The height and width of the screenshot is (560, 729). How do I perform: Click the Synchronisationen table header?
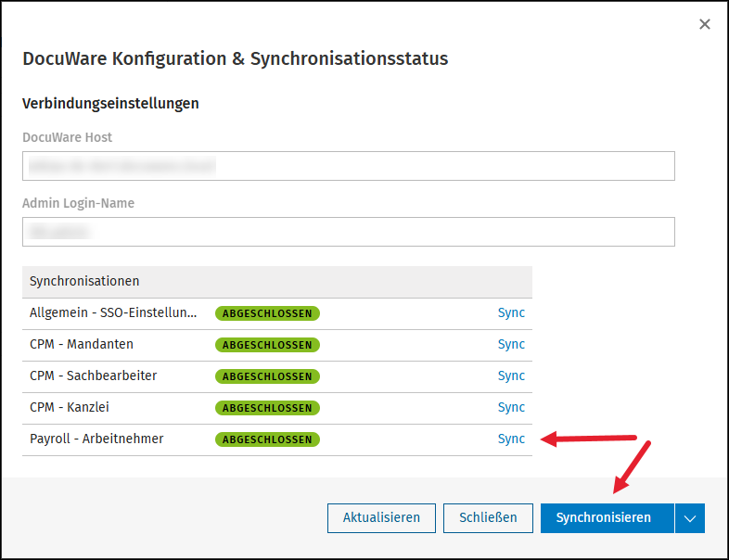[x=277, y=282]
